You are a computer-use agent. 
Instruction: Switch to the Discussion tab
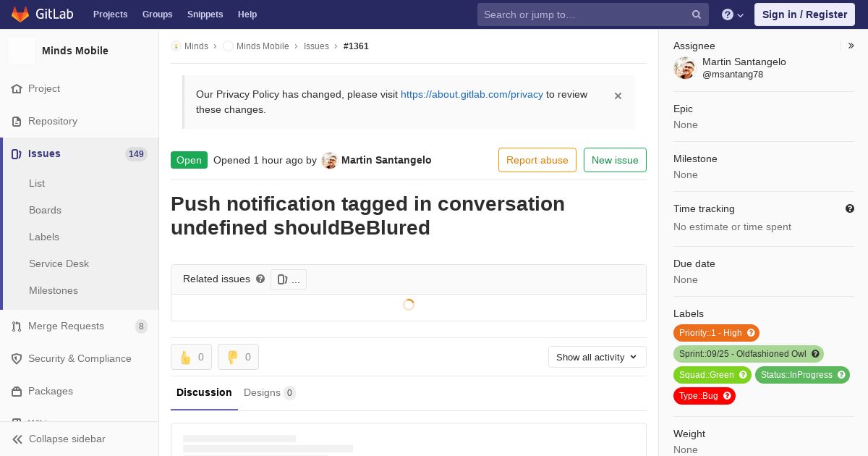(204, 392)
